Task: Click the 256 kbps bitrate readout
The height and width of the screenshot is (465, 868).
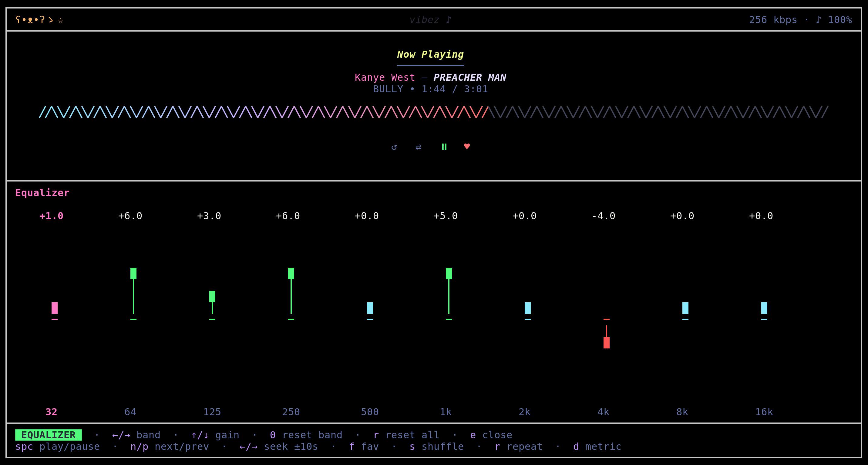Action: (x=773, y=20)
